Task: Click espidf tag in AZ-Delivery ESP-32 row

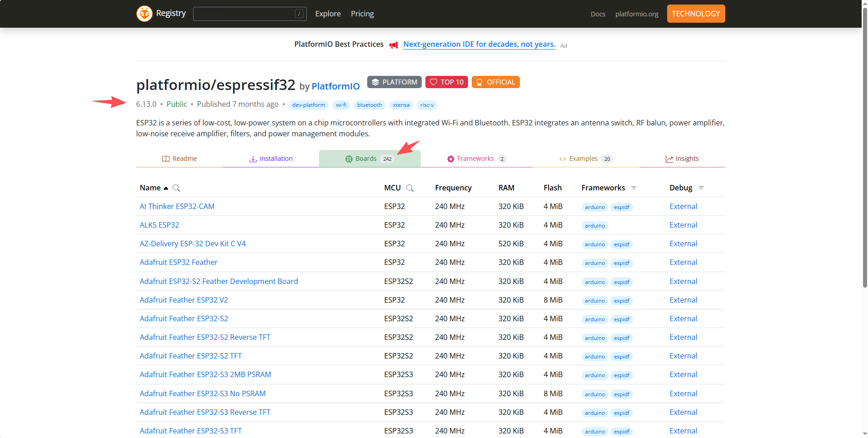Action: pyautogui.click(x=622, y=244)
